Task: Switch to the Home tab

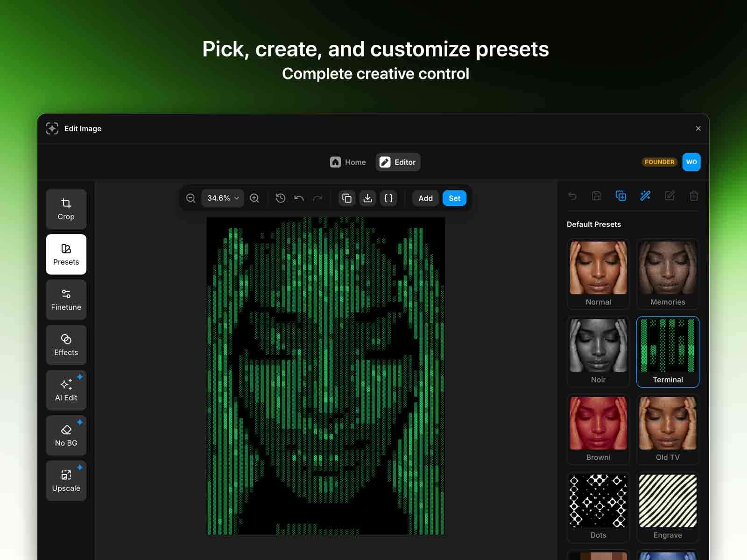Action: (348, 162)
